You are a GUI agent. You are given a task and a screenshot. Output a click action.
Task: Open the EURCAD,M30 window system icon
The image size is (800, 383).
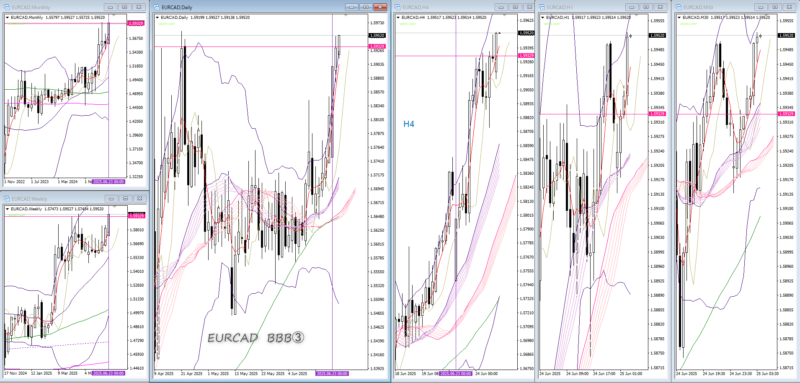pos(679,7)
